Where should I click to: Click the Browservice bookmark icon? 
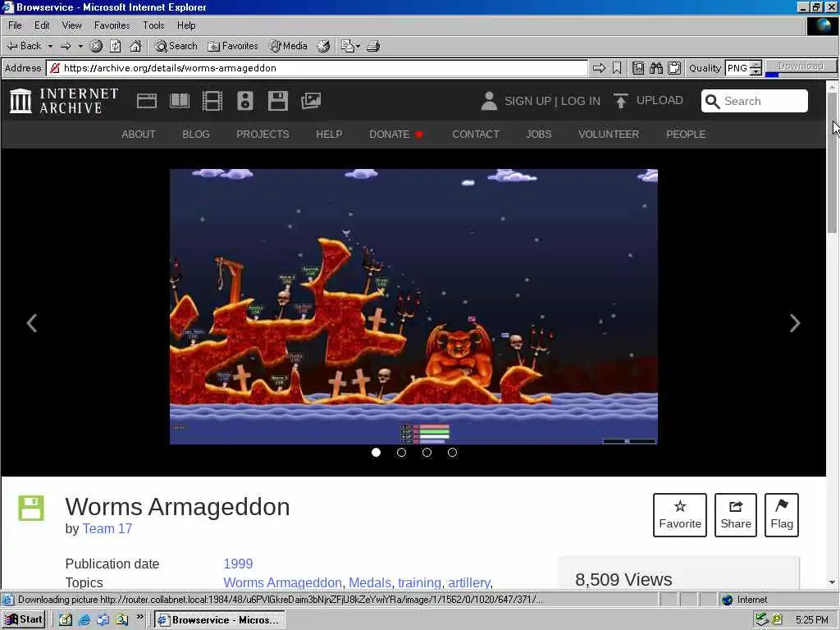pos(617,68)
